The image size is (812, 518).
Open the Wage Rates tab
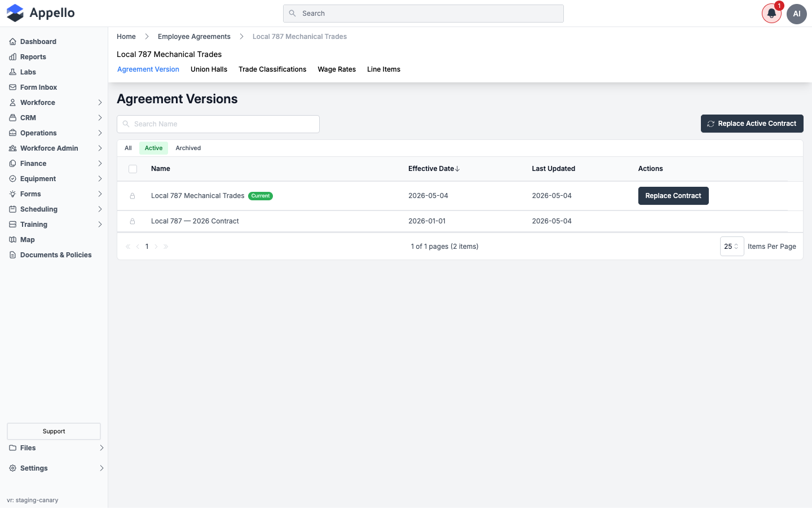337,69
